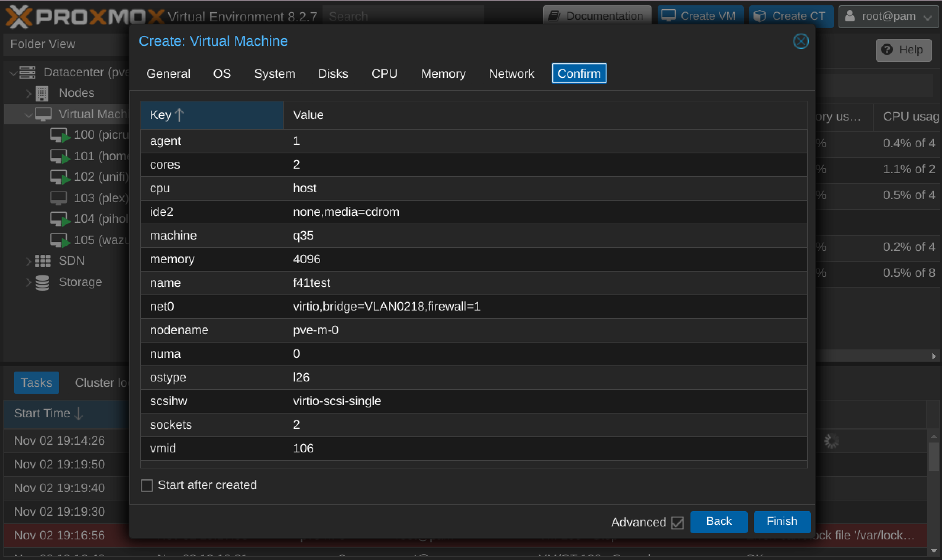Switch to the Memory tab
Viewport: 942px width, 560px height.
[444, 73]
